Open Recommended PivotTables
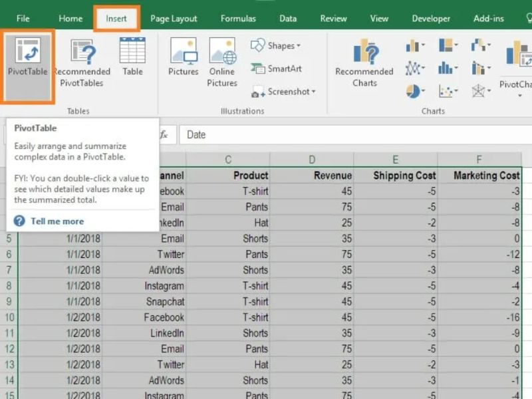Viewport: 532px width, 399px height. click(82, 63)
